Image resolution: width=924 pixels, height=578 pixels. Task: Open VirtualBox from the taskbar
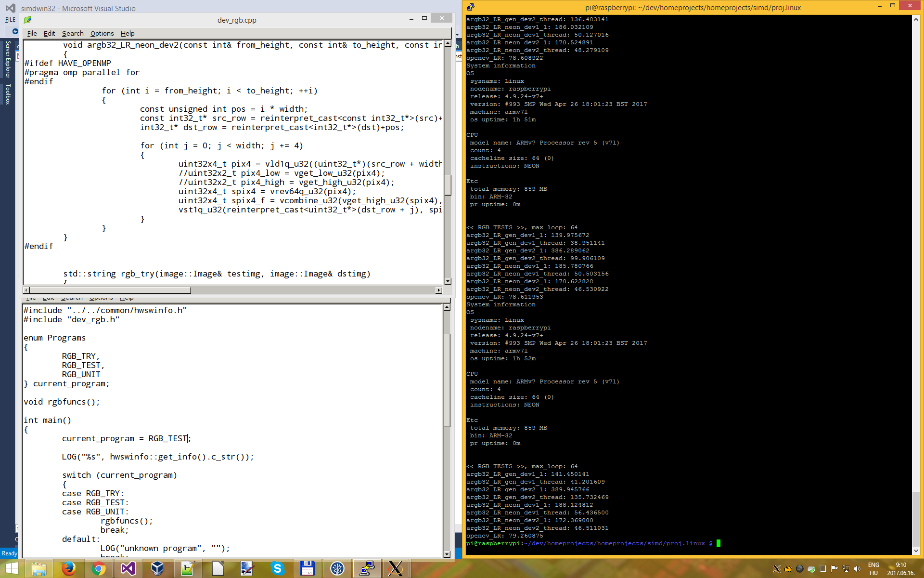157,568
